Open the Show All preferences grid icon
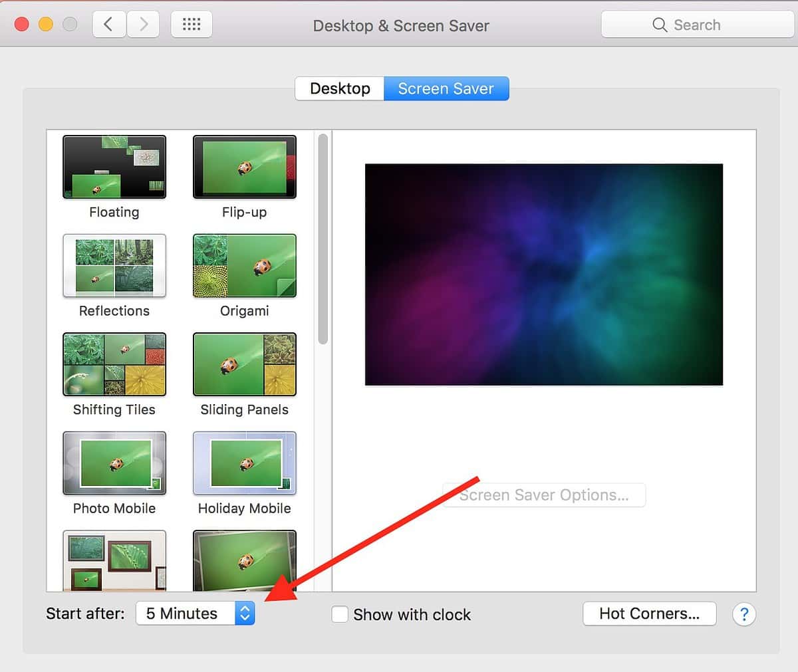The width and height of the screenshot is (798, 672). click(x=192, y=24)
